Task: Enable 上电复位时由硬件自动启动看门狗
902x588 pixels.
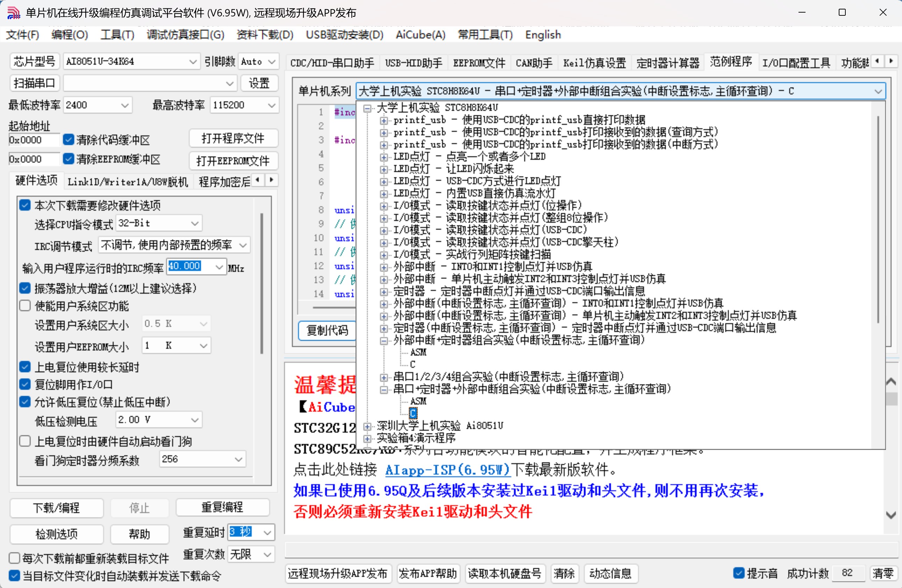Action: pos(25,441)
